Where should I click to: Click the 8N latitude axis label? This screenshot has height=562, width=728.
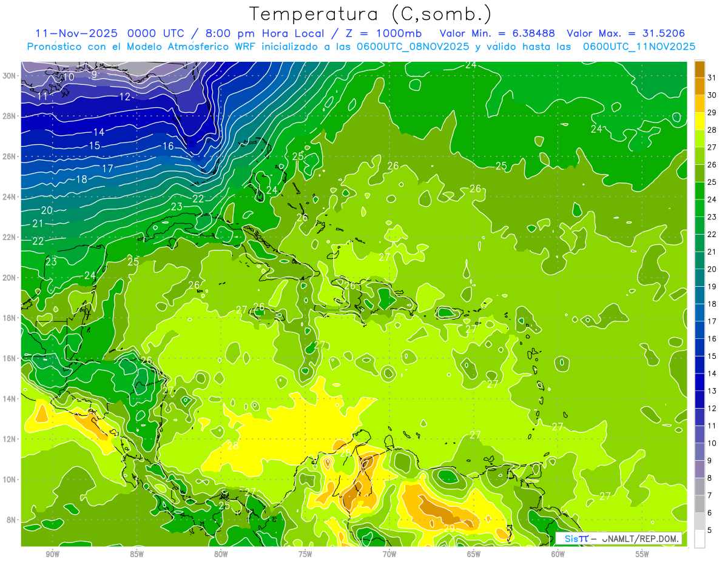pyautogui.click(x=11, y=520)
